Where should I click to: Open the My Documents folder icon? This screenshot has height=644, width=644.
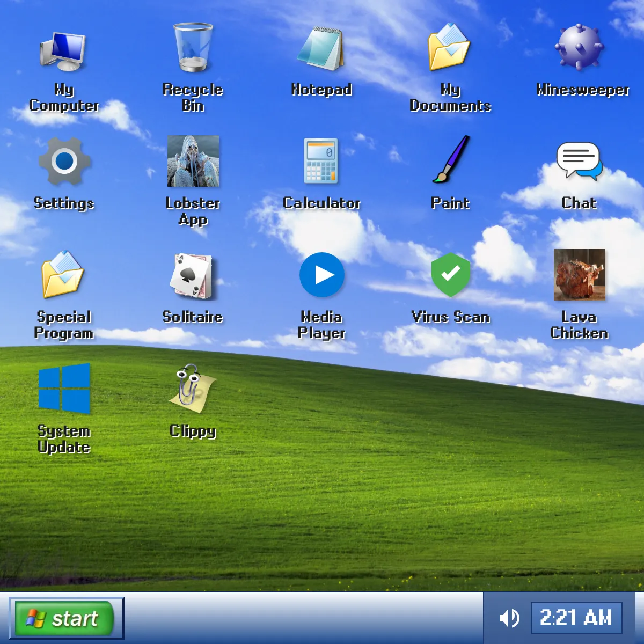click(x=450, y=48)
